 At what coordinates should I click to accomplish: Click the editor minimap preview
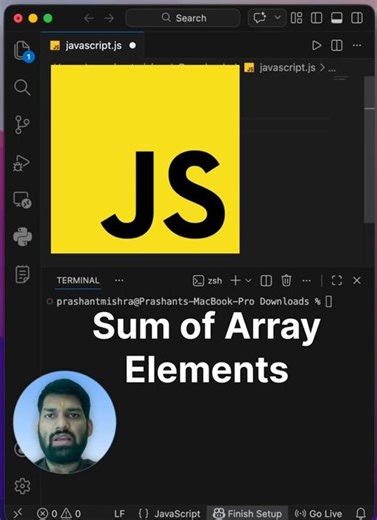click(x=341, y=78)
